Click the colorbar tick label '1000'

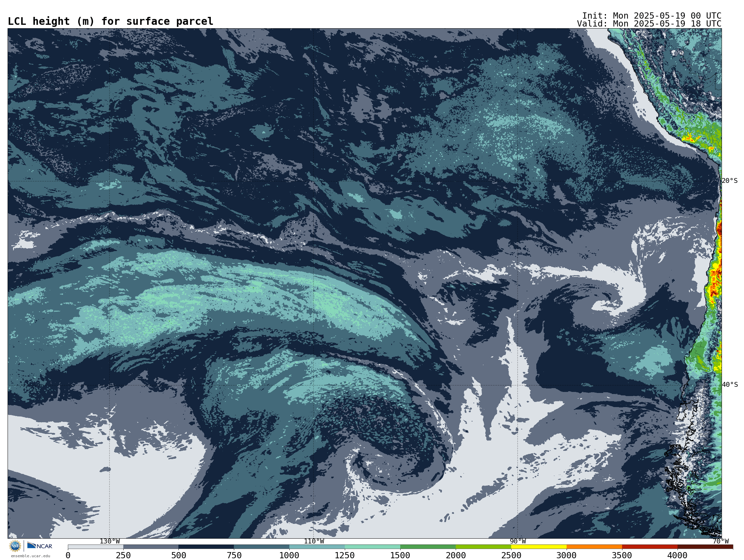[x=289, y=556]
